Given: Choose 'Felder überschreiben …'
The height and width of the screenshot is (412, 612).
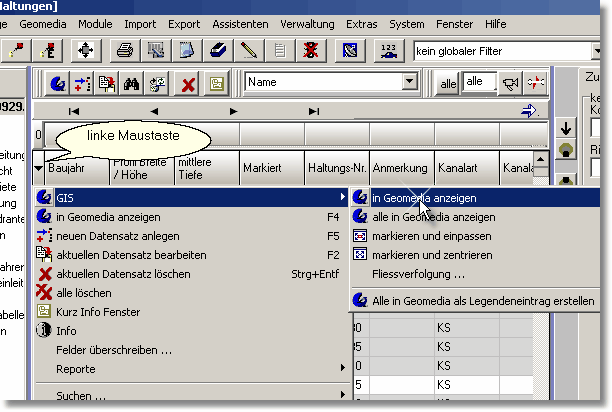Looking at the screenshot, I should pyautogui.click(x=191, y=350).
